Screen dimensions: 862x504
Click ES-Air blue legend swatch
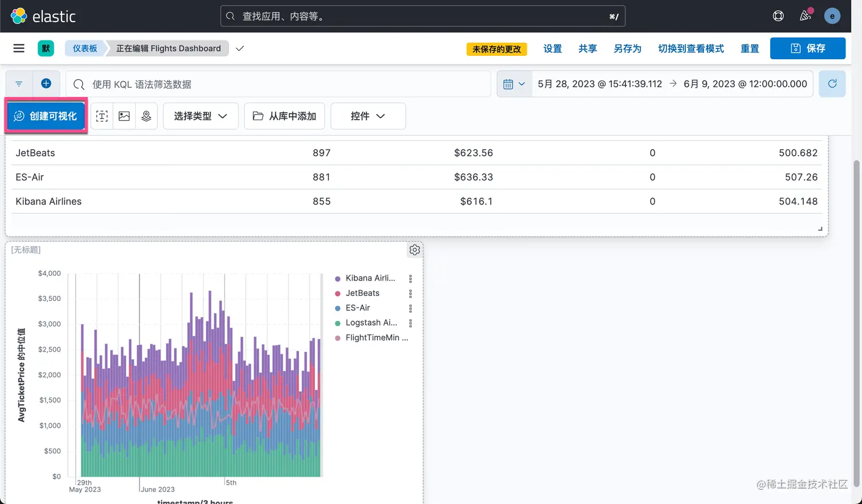338,308
